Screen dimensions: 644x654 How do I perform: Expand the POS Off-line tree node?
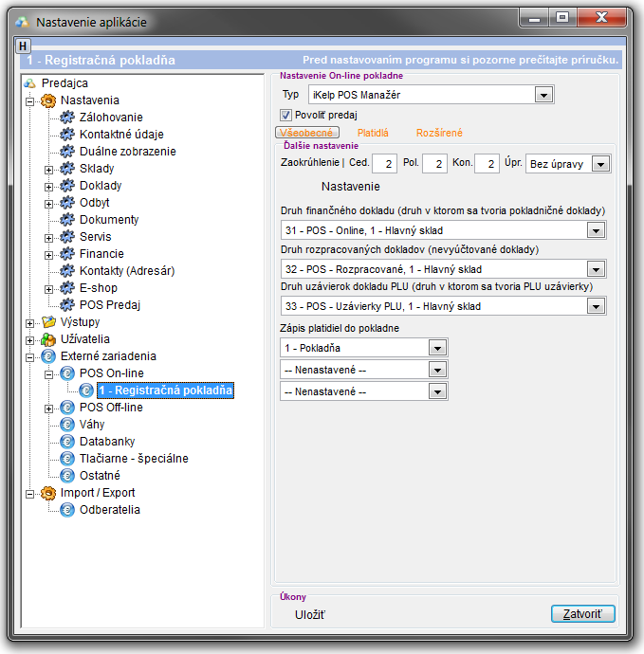click(48, 408)
